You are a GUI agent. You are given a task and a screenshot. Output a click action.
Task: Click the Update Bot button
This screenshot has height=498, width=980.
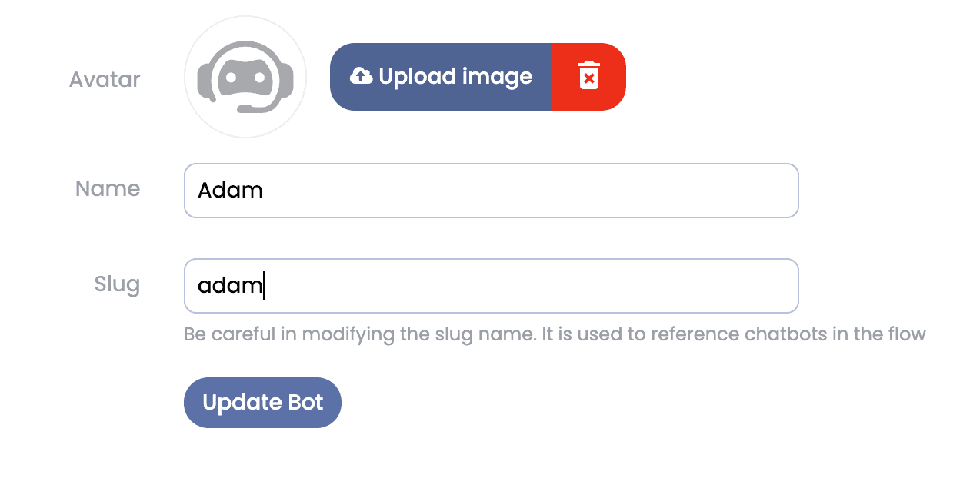point(262,403)
